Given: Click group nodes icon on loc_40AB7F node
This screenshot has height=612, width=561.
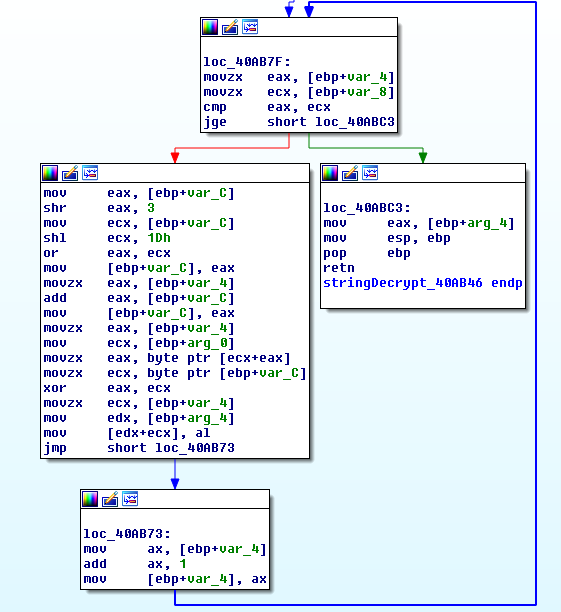Looking at the screenshot, I should (x=250, y=27).
